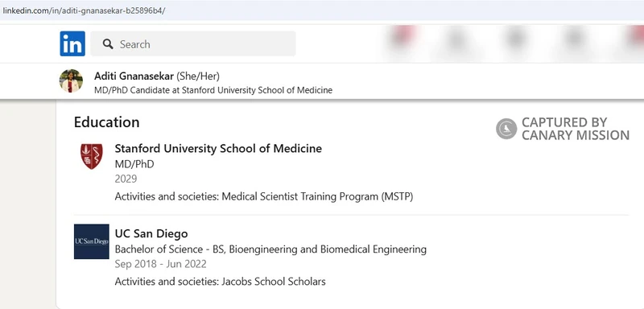Click the Jacobs School Scholars activities line
Screen dimensions: 644x309
coord(220,282)
